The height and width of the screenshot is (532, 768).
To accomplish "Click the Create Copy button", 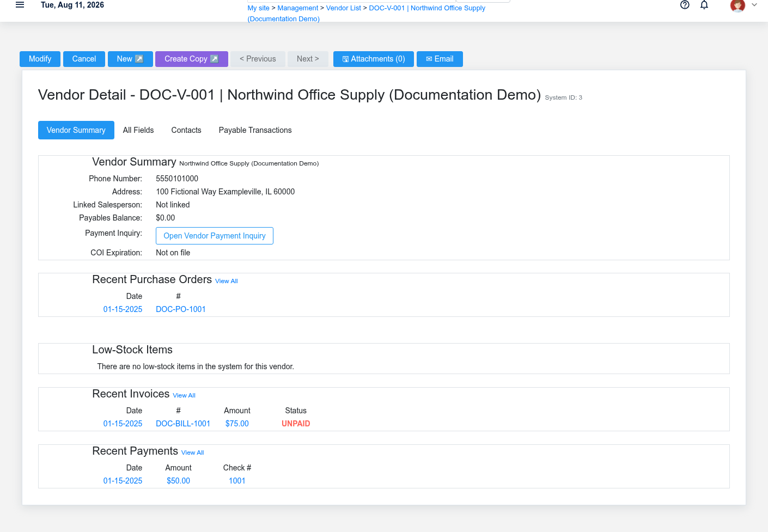I will 192,59.
